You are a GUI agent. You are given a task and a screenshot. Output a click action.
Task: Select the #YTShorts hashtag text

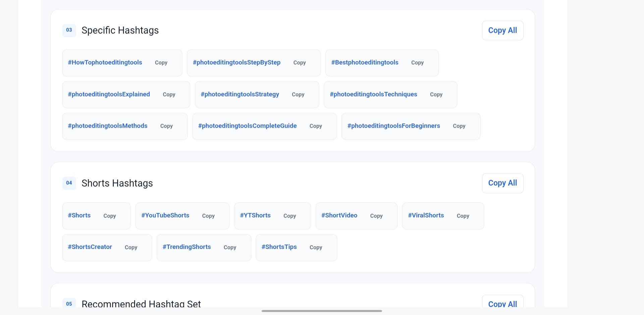coord(255,215)
